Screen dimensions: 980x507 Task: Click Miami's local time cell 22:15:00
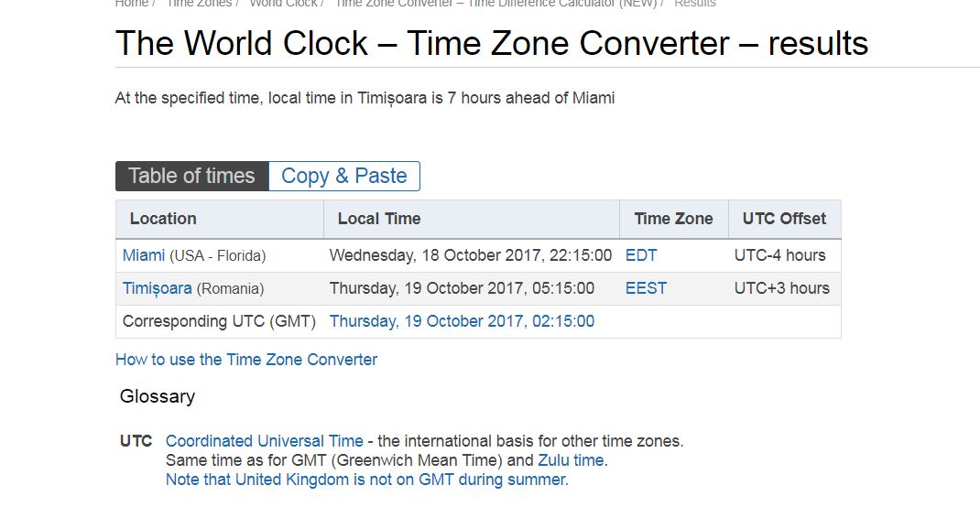click(x=470, y=255)
